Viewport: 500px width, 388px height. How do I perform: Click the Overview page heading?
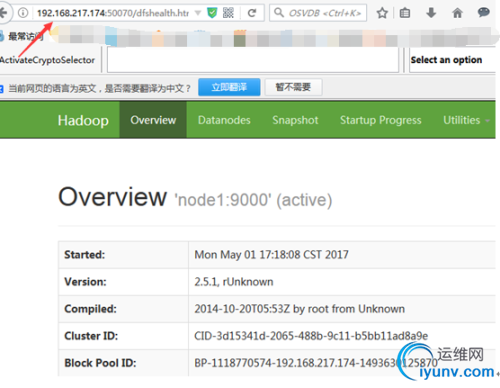[x=112, y=197]
